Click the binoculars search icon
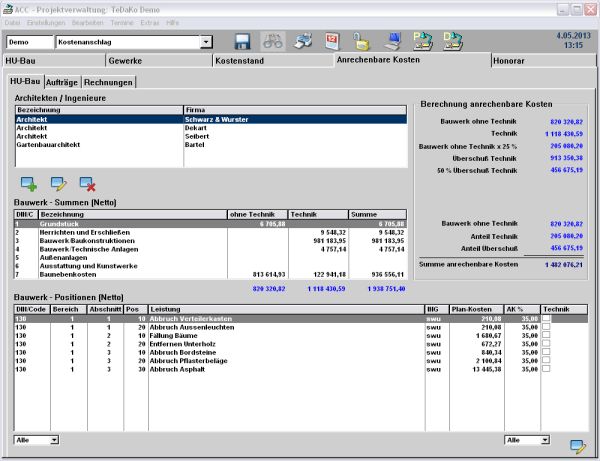The image size is (600, 461). [x=272, y=42]
